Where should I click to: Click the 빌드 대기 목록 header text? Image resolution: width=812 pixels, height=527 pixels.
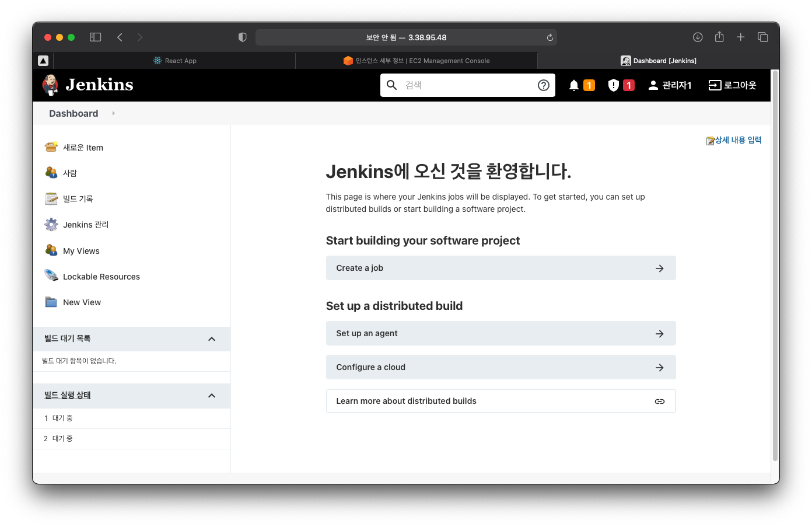pos(68,338)
